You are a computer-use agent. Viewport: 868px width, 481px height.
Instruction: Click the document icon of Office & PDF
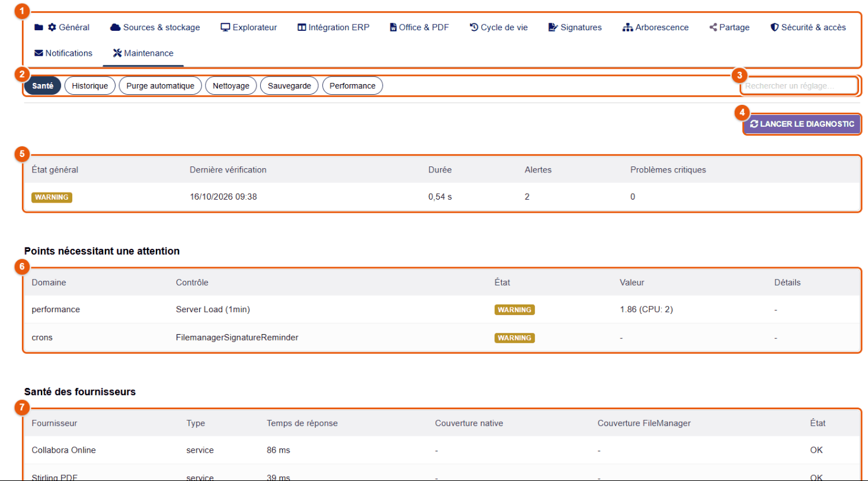tap(393, 27)
